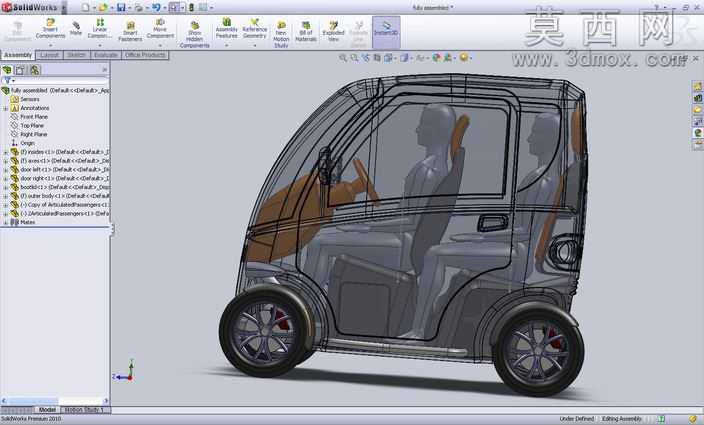Expand the outer body<1> component node
This screenshot has height=425, width=704.
point(5,197)
